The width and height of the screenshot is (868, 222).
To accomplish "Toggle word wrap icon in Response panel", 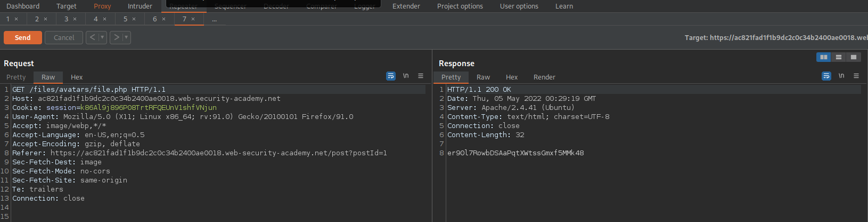I will click(x=826, y=76).
